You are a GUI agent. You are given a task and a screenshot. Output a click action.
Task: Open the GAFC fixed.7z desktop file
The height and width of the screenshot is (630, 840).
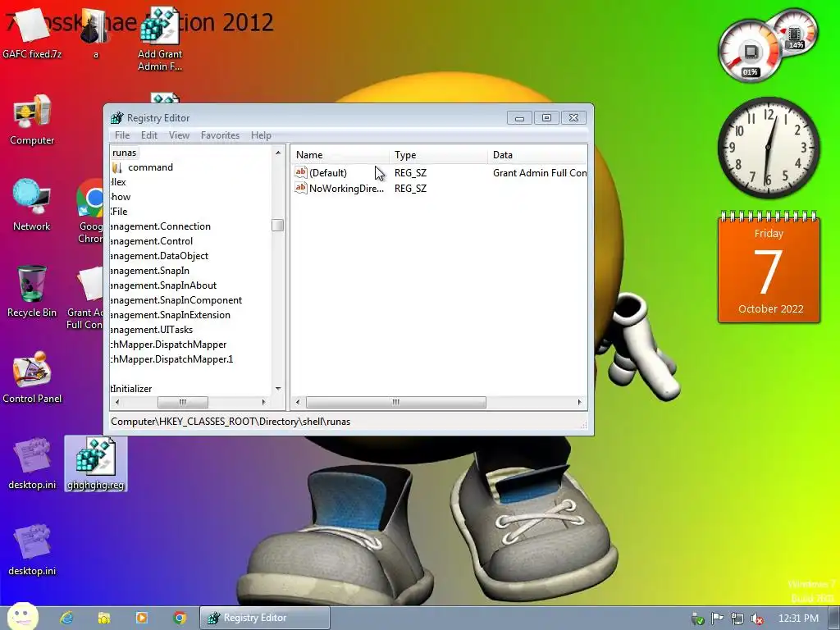click(x=31, y=32)
